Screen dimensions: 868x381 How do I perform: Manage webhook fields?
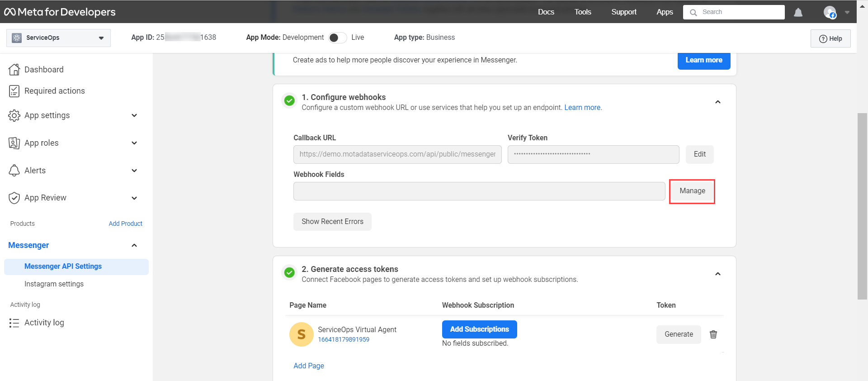tap(692, 191)
